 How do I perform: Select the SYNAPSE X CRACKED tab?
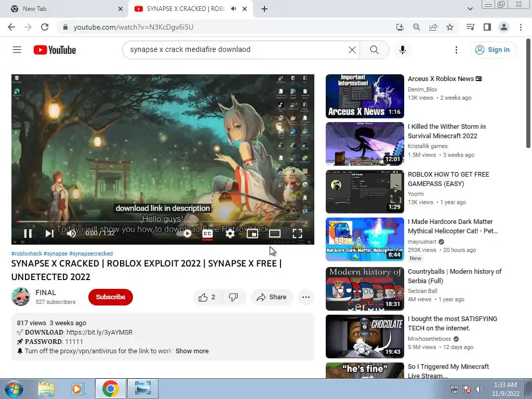tap(185, 9)
